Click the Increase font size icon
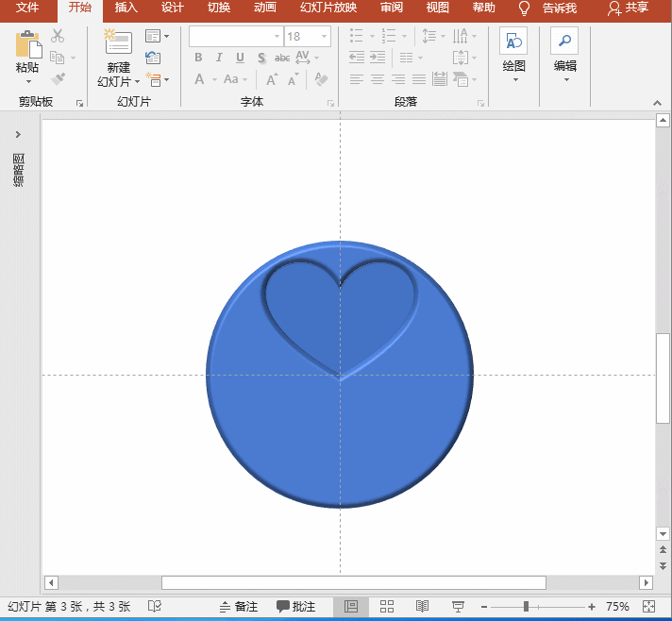Viewport: 672px width, 621px height. (272, 79)
